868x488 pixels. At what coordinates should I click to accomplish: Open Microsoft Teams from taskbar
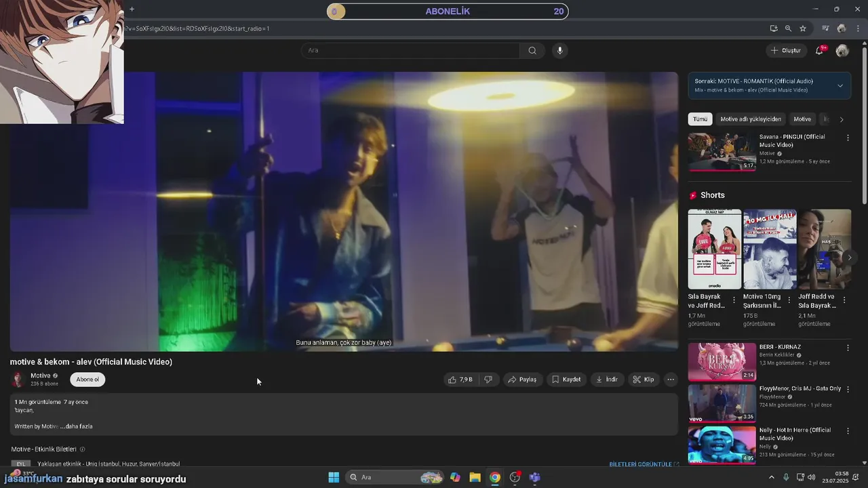click(x=534, y=477)
